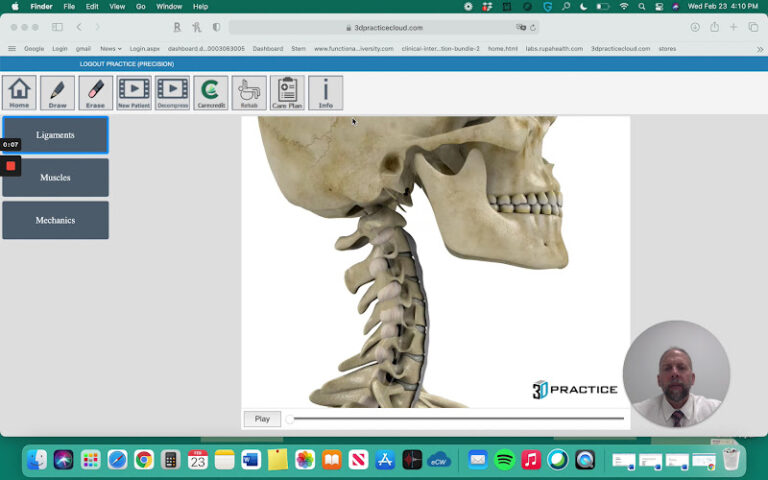
Task: Select the Erase tool
Action: 96,93
